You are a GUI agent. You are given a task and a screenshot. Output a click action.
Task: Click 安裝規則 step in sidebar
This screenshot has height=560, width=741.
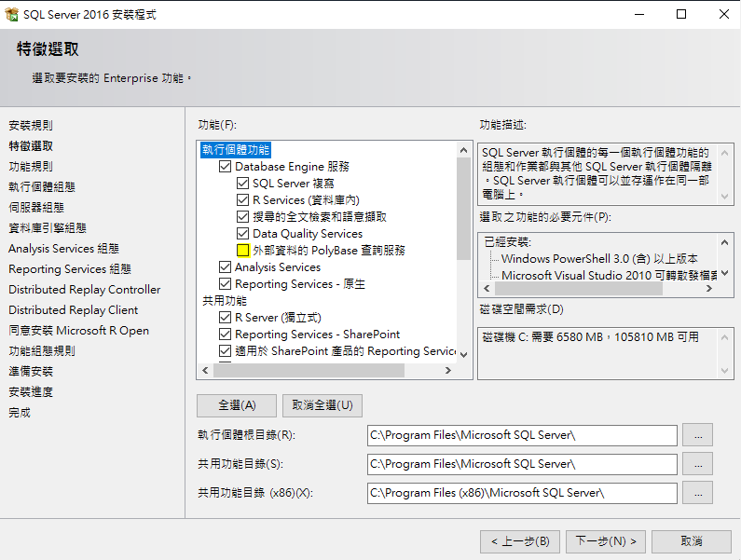click(31, 125)
